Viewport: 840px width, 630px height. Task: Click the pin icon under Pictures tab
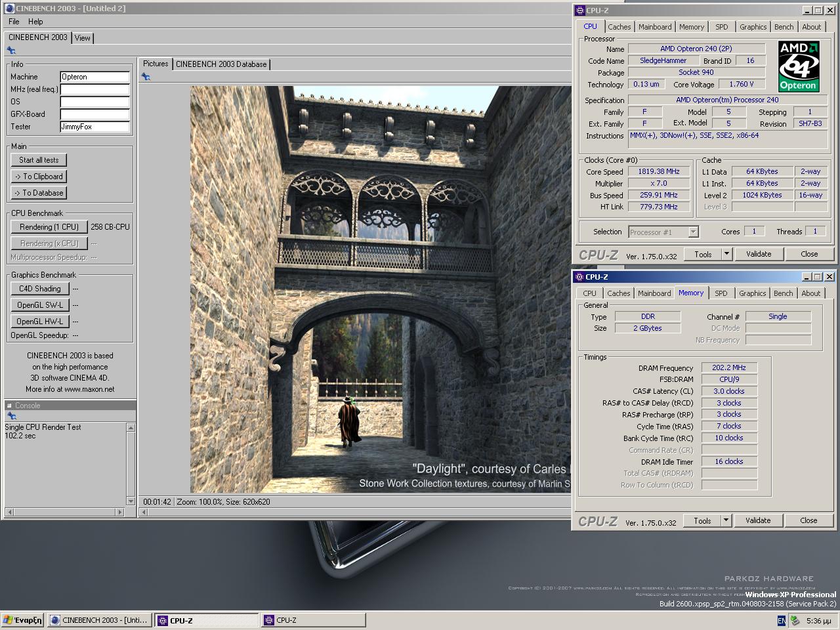[146, 77]
